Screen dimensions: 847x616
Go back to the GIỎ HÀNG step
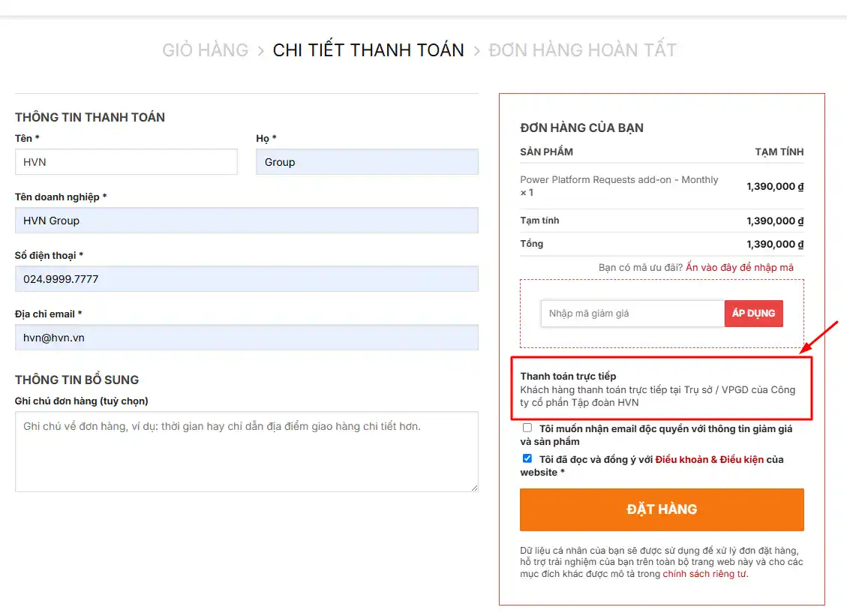pyautogui.click(x=205, y=50)
